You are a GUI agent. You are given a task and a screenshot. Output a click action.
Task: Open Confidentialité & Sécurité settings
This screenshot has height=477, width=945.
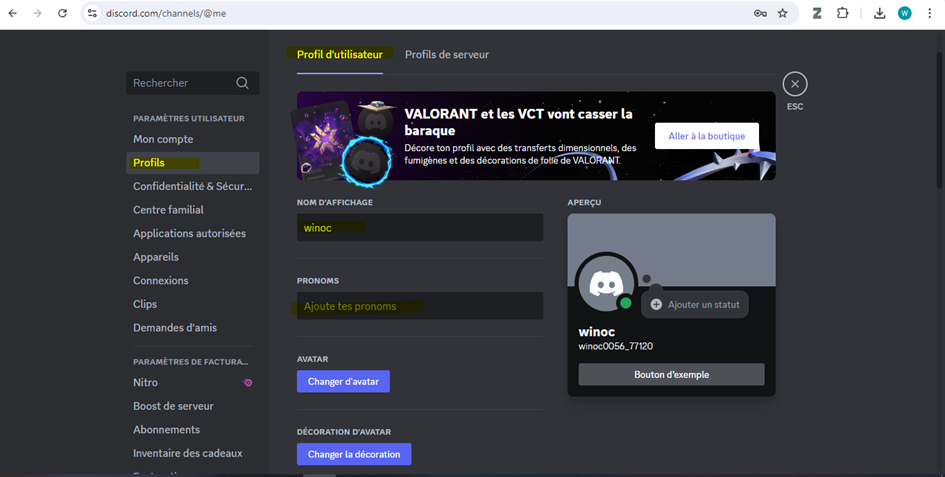192,186
